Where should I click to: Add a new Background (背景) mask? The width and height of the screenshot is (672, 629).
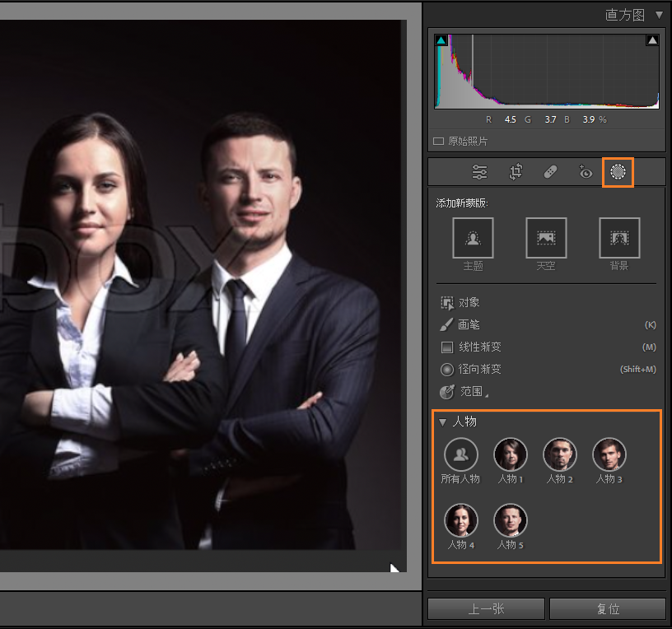tap(619, 238)
